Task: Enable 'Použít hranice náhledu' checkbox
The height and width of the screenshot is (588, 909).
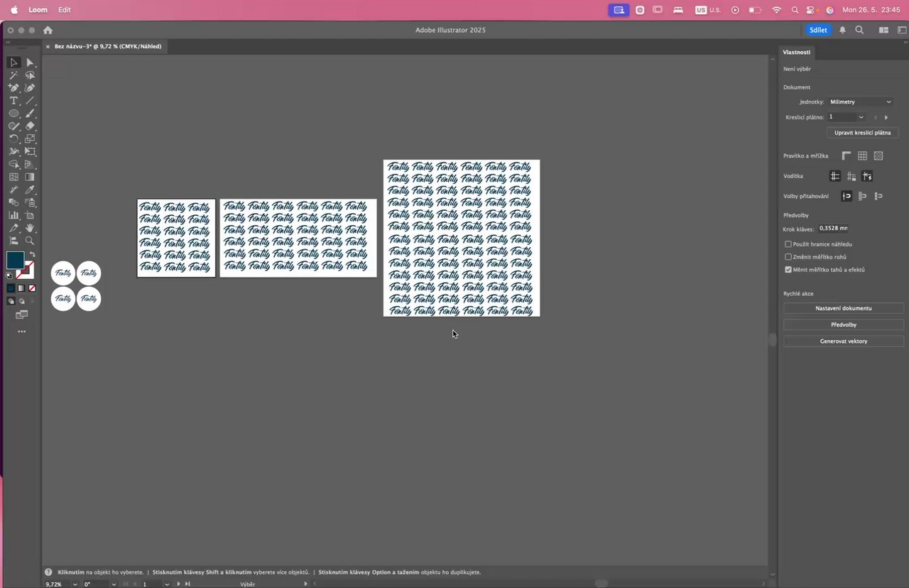Action: (788, 244)
